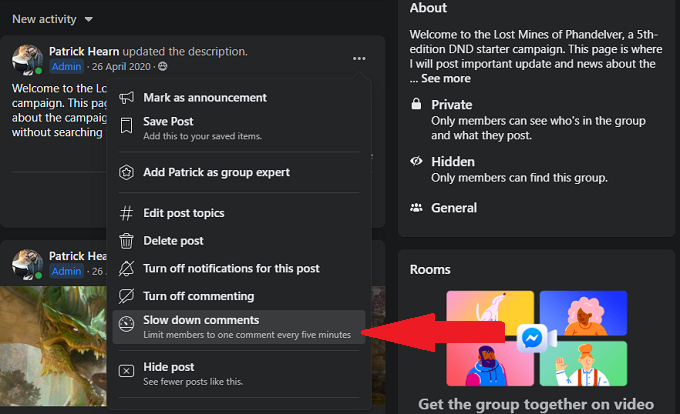Open the Rooms video illustration thumbnail
Viewport: 680px width, 414px height.
(536, 338)
